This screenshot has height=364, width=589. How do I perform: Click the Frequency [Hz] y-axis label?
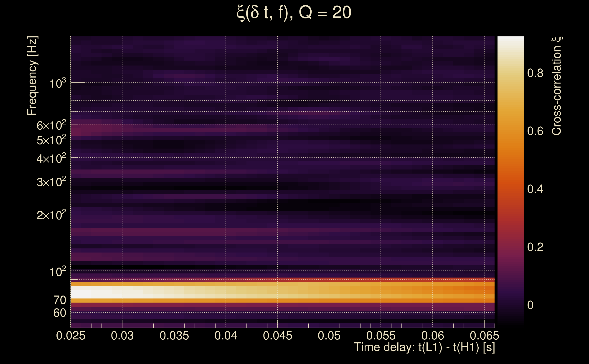point(32,76)
